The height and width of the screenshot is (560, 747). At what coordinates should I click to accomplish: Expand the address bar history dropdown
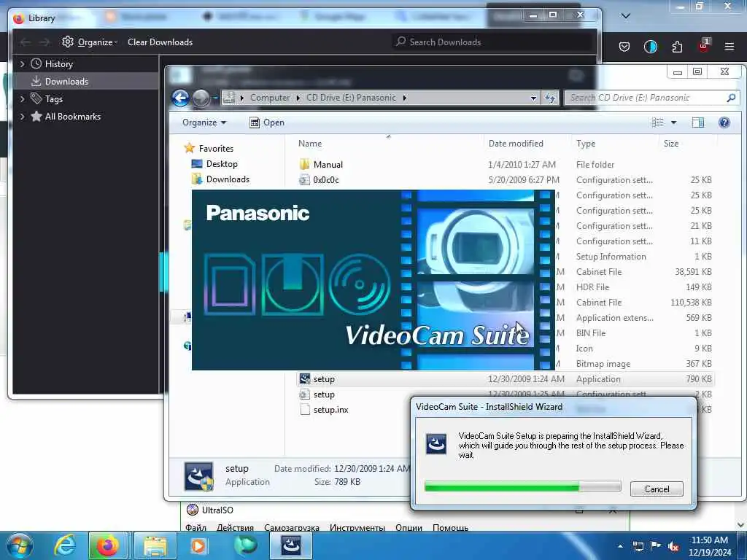pos(533,98)
